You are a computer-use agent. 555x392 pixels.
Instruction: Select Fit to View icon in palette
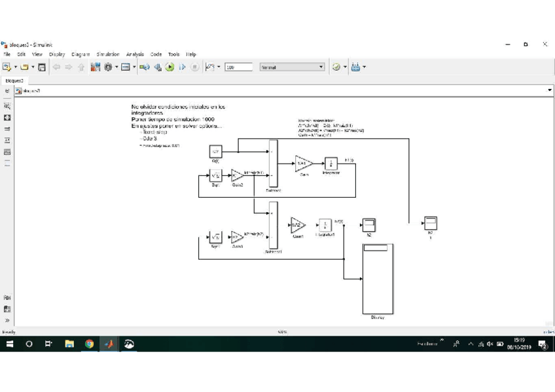coord(7,118)
